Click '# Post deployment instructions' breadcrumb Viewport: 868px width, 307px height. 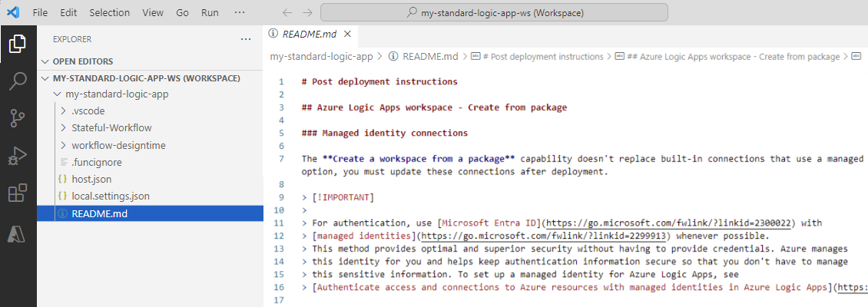tap(543, 57)
